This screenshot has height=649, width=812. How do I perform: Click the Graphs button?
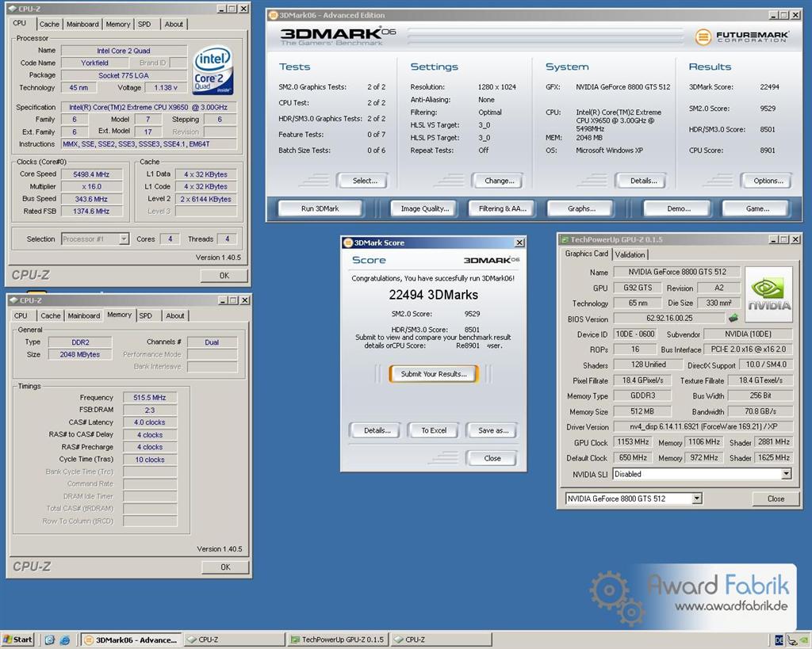(x=581, y=208)
